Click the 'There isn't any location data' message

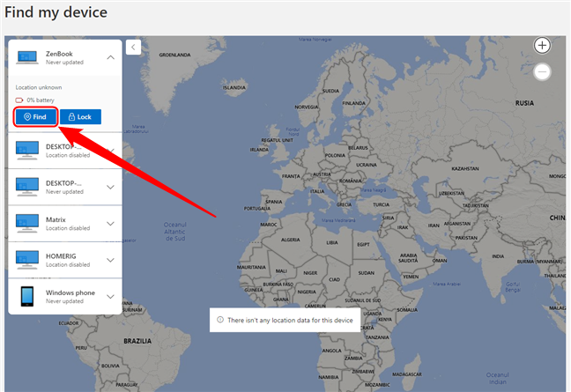(x=290, y=321)
